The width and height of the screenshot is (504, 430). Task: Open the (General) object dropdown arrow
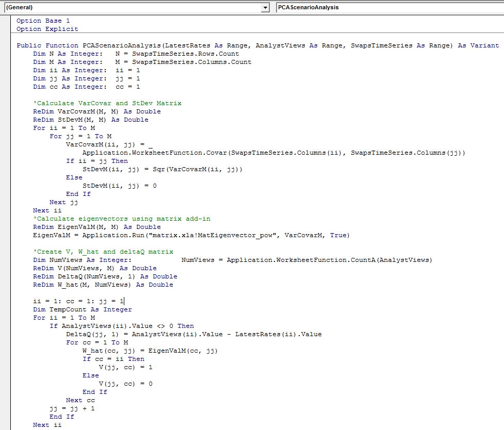265,8
